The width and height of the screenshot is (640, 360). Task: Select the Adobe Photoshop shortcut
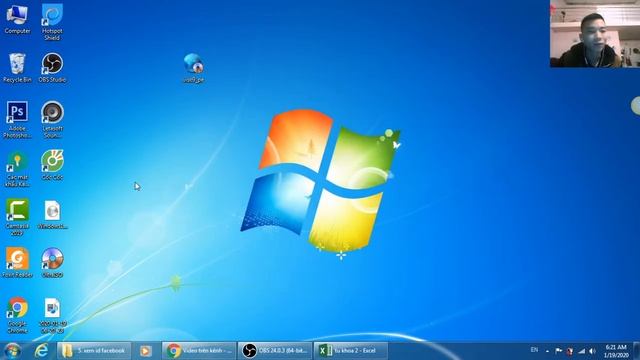(17, 120)
